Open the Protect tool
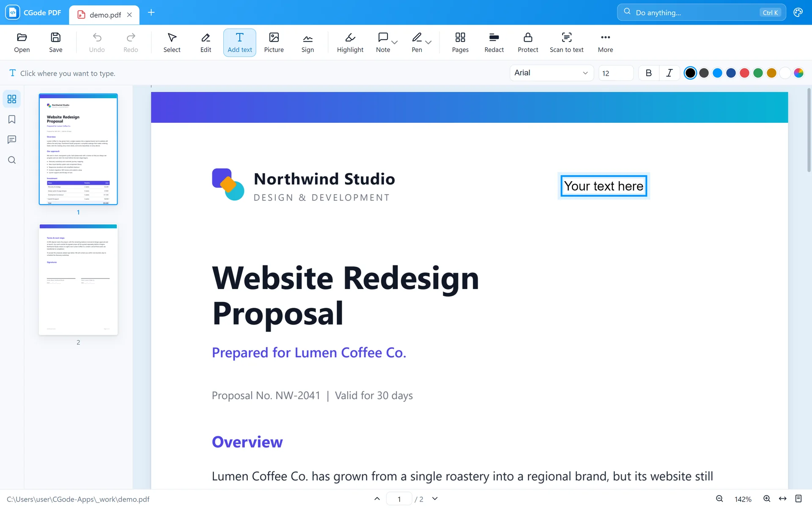Viewport: 812px width, 508px height. point(528,42)
